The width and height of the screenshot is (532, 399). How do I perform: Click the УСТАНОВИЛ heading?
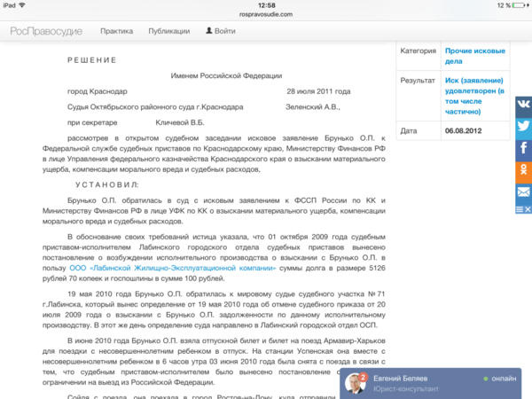click(x=107, y=185)
